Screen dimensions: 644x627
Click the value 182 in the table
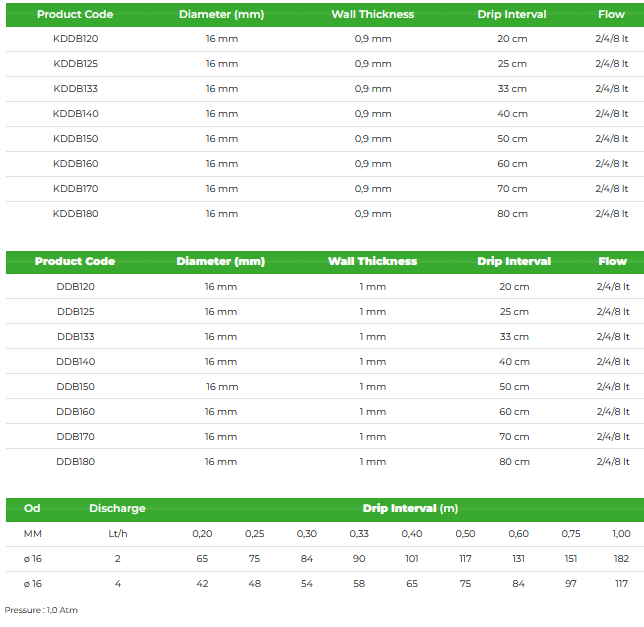coord(621,559)
